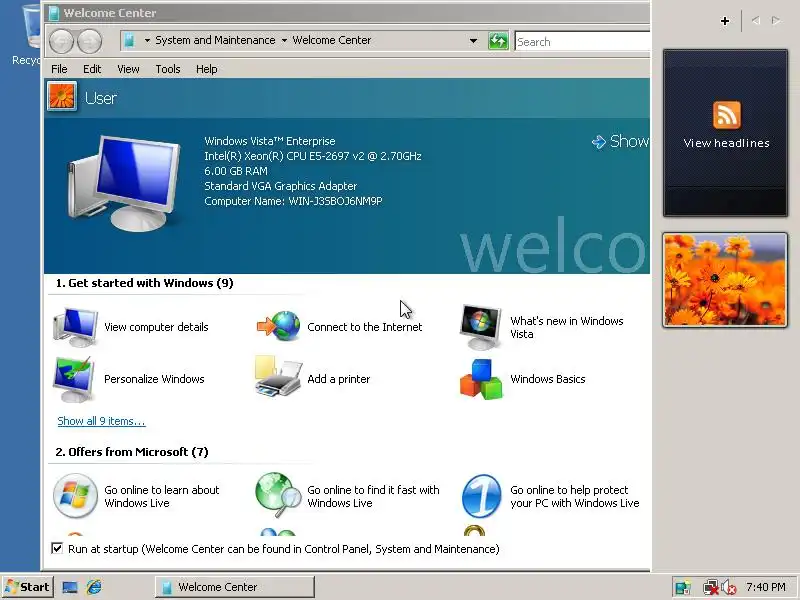The width and height of the screenshot is (800, 600).
Task: Click the network disconnected tray icon
Action: pyautogui.click(x=710, y=588)
